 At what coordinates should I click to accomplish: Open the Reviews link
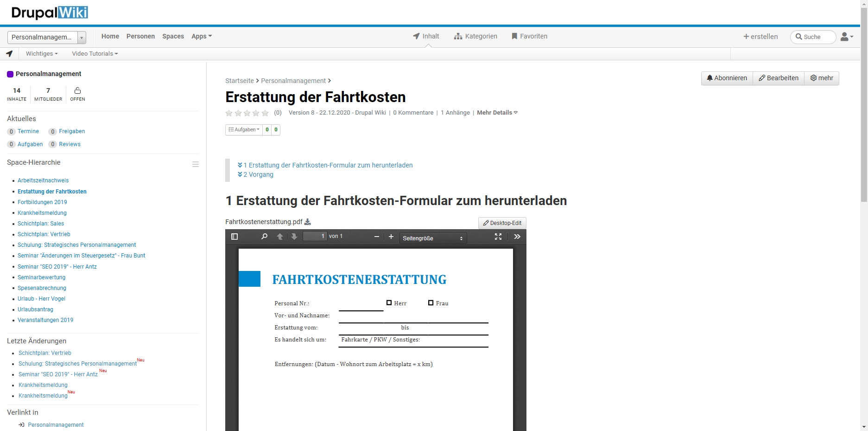[70, 144]
